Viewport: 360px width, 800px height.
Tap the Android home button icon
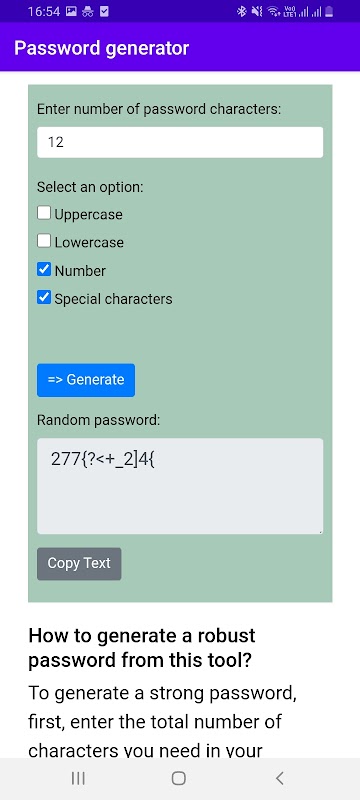click(179, 778)
